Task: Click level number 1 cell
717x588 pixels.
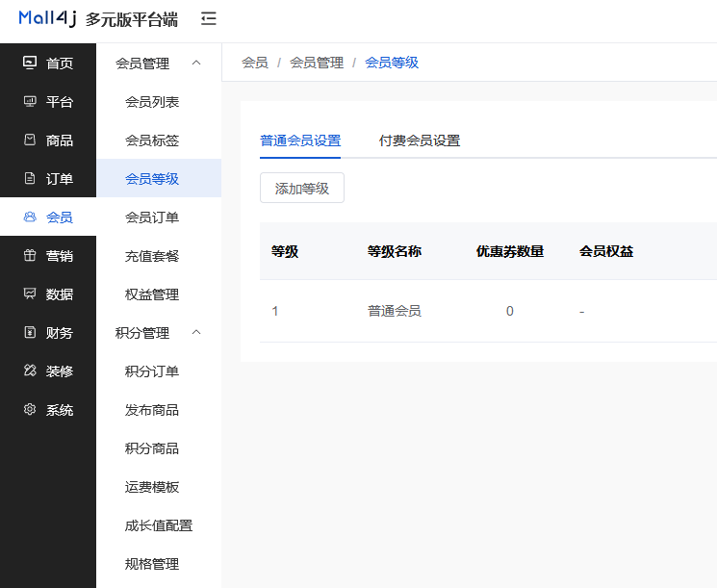Action: coord(275,311)
